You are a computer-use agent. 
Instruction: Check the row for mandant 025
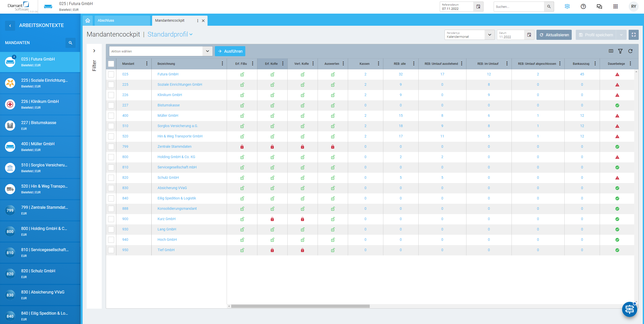coord(111,74)
